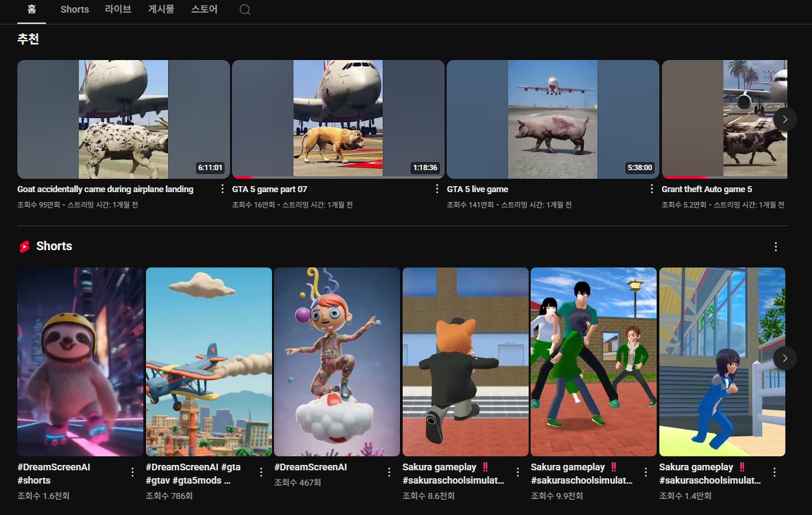Viewport: 812px width, 515px height.
Task: Play the dog and airplane video thumbnail
Action: [x=338, y=119]
